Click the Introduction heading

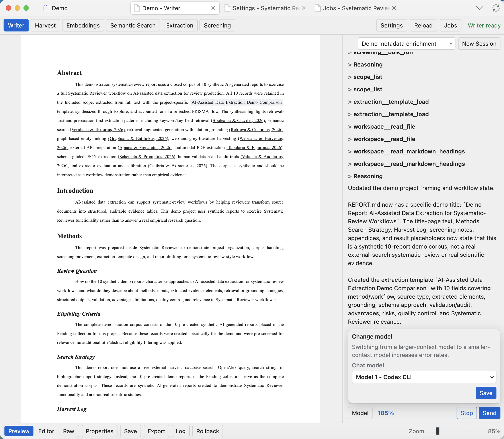[x=75, y=191]
